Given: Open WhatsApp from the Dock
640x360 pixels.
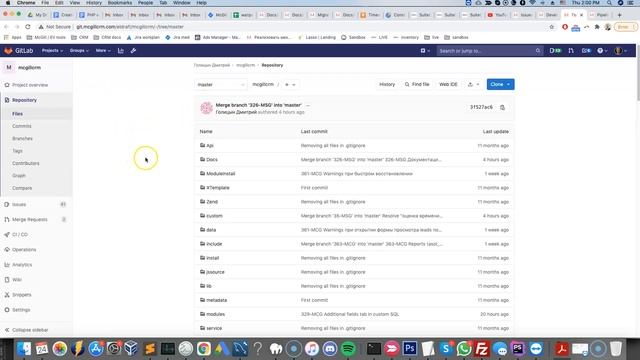Looking at the screenshot, I should click(x=464, y=349).
